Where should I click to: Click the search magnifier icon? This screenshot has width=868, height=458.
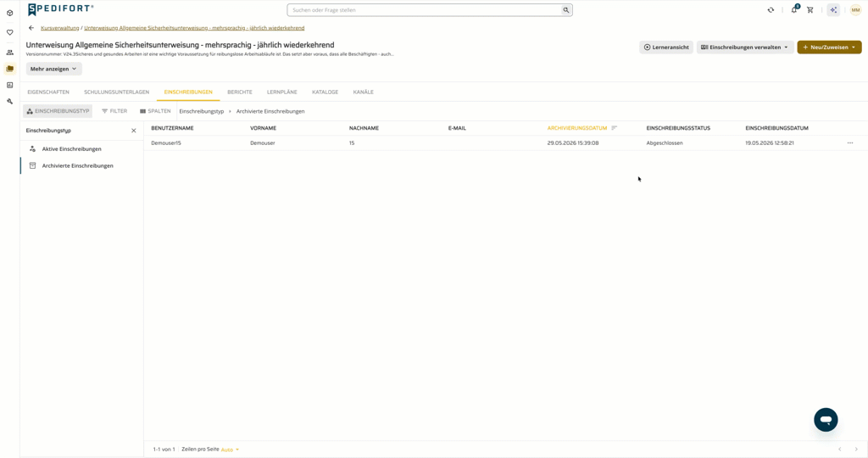tap(565, 10)
